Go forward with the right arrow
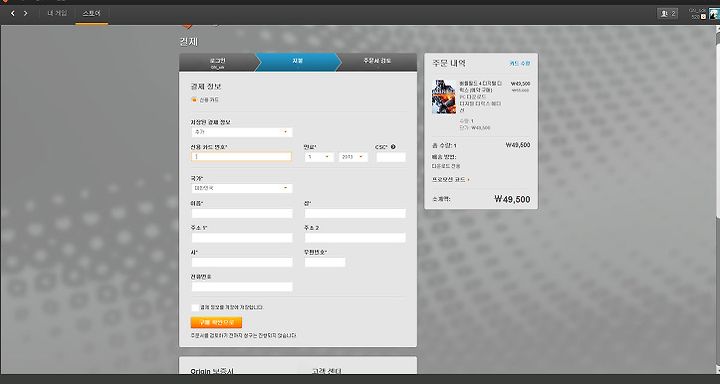 (25, 14)
